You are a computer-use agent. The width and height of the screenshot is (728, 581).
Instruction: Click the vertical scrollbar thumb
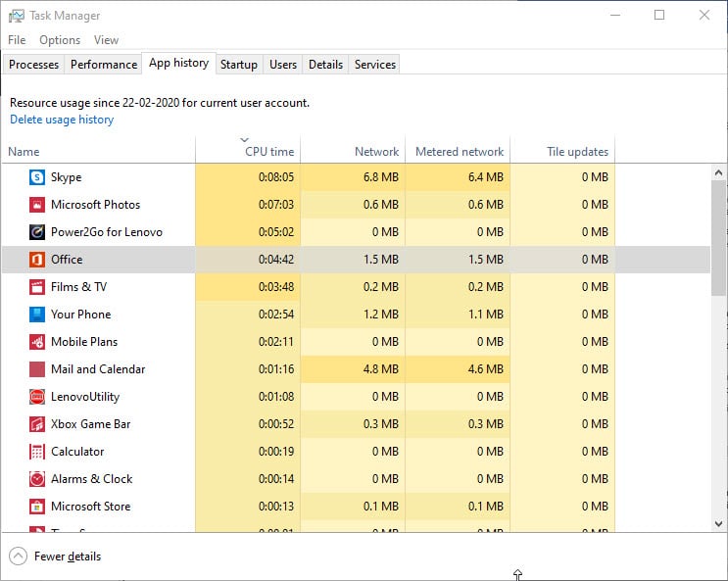coord(719,238)
